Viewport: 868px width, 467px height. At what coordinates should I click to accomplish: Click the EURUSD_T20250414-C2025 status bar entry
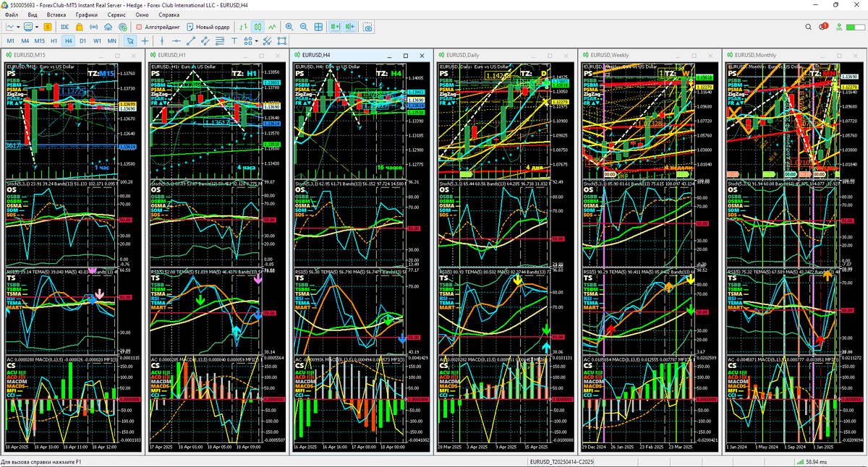(562, 461)
